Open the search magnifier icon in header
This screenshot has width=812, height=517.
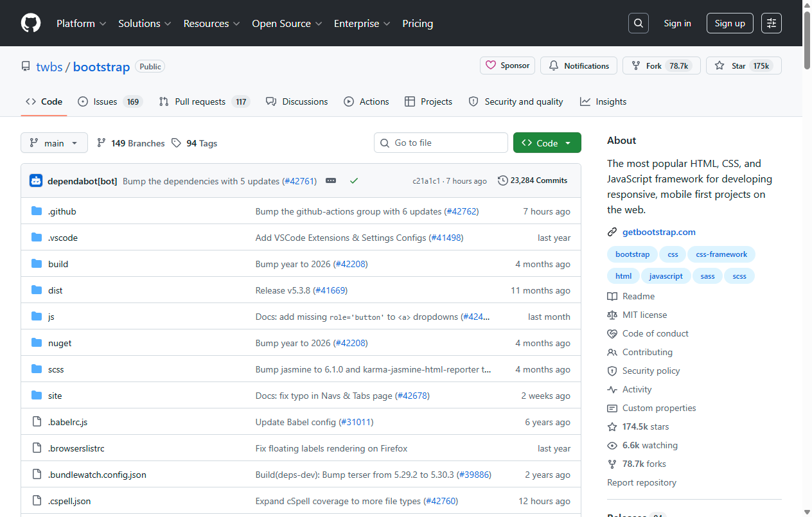(638, 23)
